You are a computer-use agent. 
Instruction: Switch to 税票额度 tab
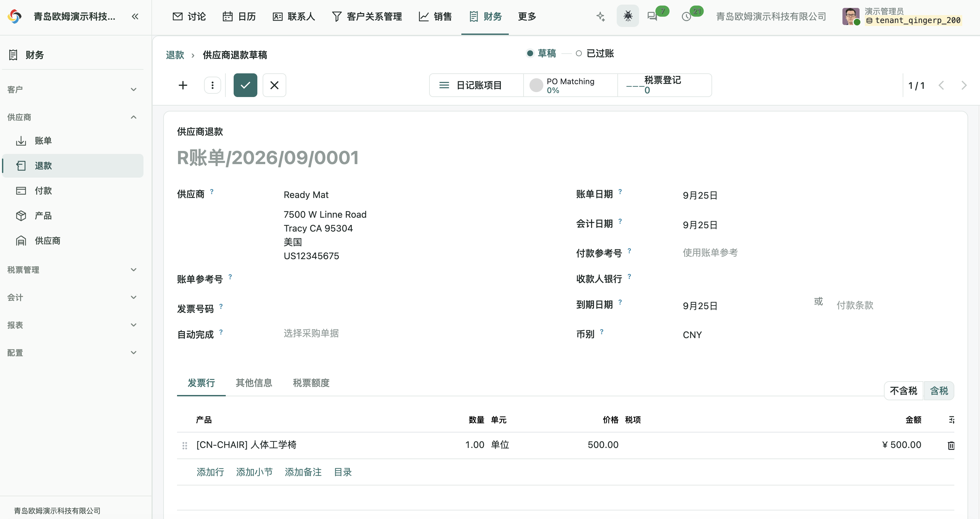311,383
